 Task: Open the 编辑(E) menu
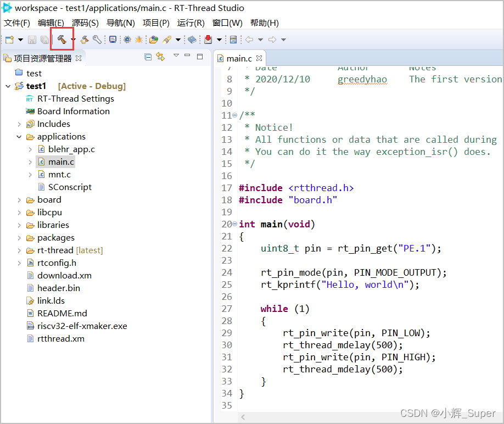(x=51, y=23)
